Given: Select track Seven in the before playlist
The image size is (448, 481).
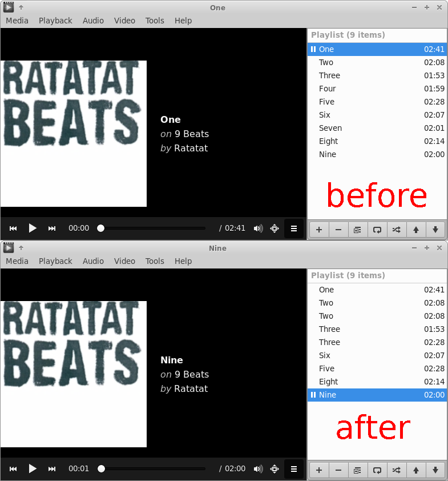Looking at the screenshot, I should [x=377, y=128].
